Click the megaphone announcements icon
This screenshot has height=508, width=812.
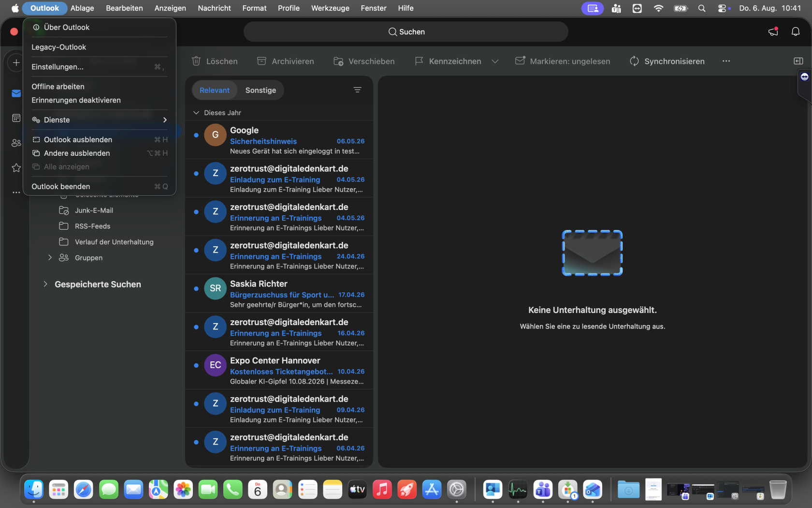(x=773, y=31)
